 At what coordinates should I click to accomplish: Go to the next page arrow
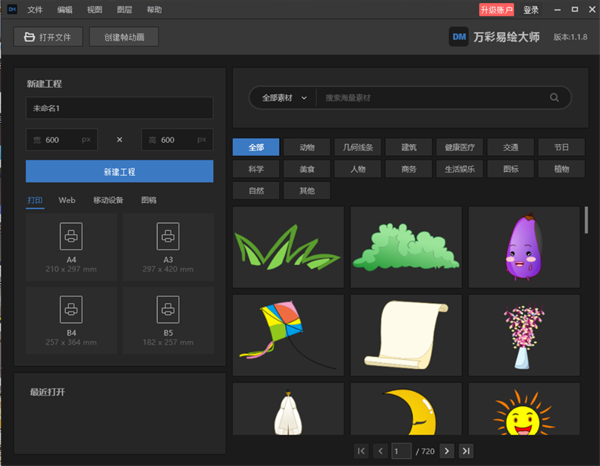(447, 452)
